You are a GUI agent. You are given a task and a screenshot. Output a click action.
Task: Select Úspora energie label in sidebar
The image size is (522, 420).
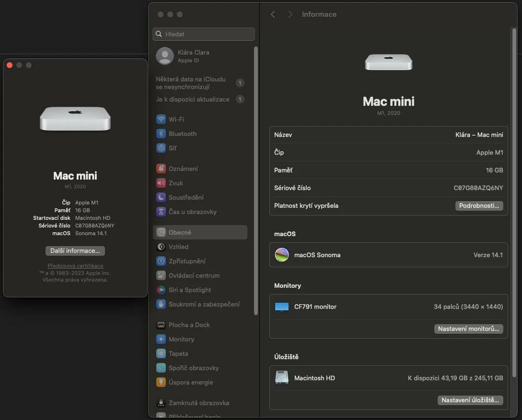point(191,383)
